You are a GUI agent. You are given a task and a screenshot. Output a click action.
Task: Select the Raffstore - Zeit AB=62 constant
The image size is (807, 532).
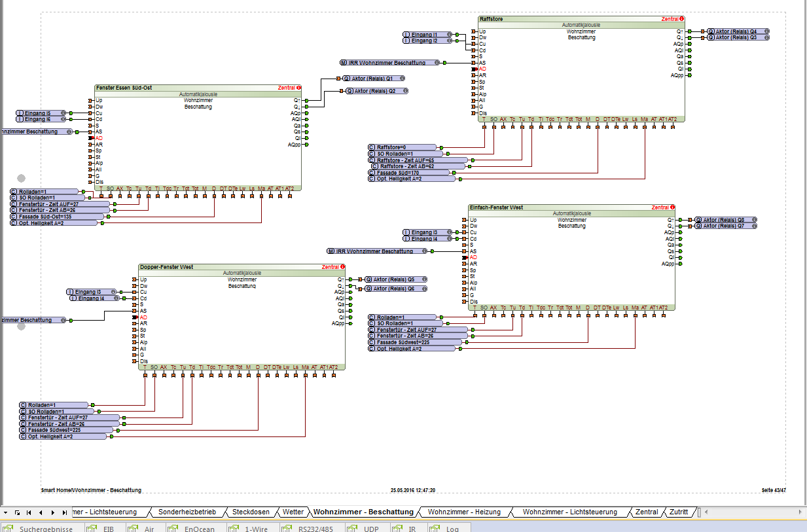click(x=420, y=166)
